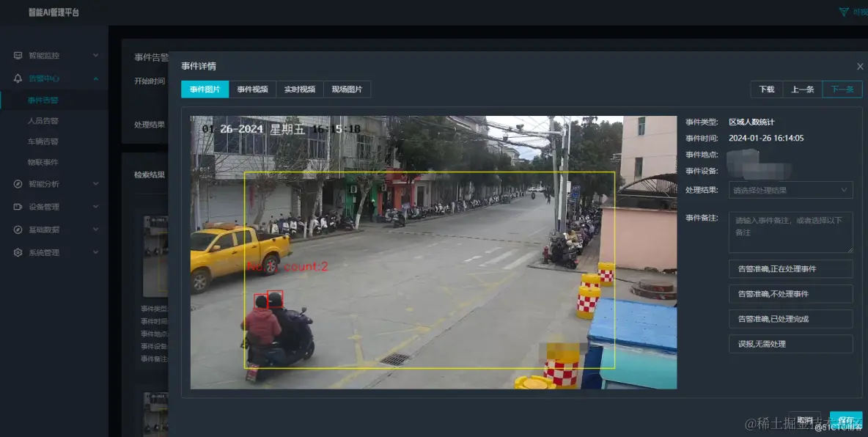The image size is (868, 437).
Task: Go to previous record with 上一条
Action: click(802, 89)
